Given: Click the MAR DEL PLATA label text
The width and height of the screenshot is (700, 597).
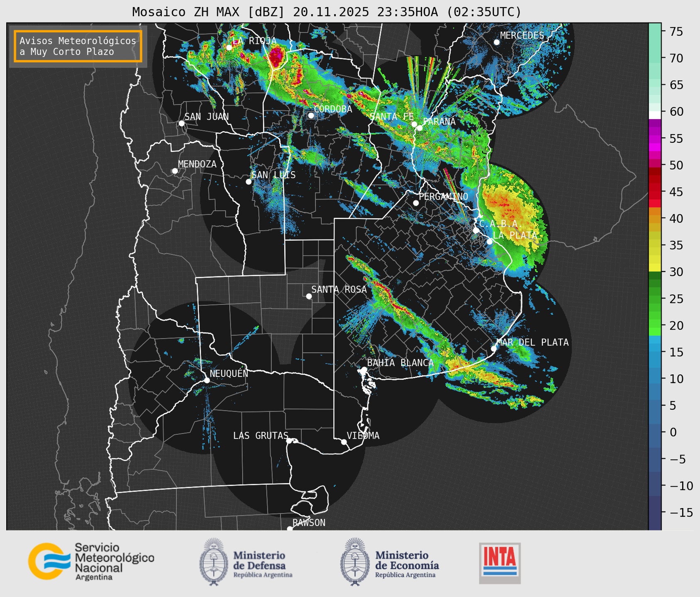Looking at the screenshot, I should [532, 343].
